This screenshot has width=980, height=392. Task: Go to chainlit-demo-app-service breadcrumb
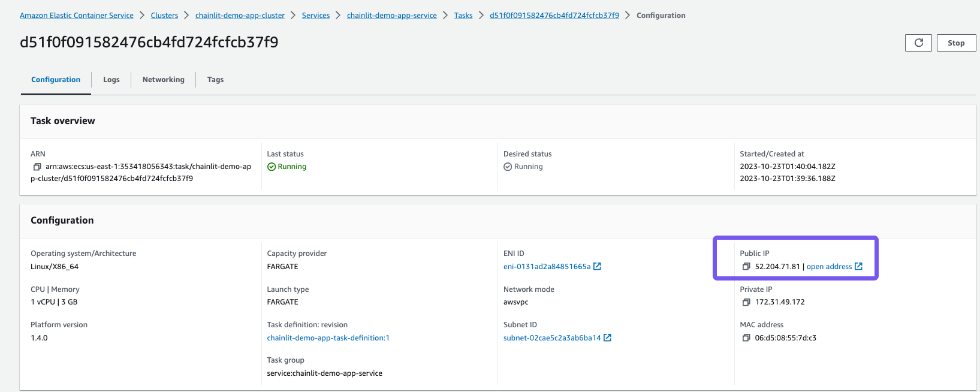391,16
